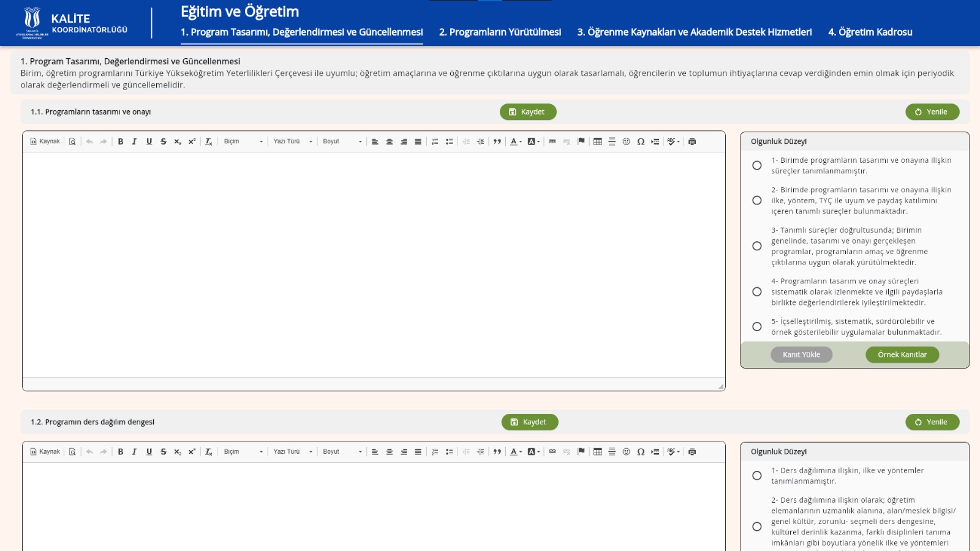
Task: Choose level 5 'İçselleştirilmiş' option in 1.1
Action: (757, 327)
